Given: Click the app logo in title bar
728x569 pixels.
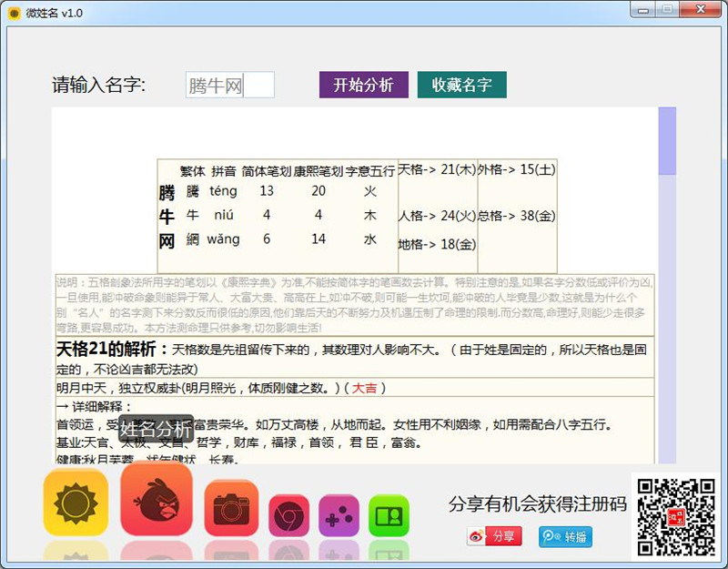Looking at the screenshot, I should click(15, 13).
